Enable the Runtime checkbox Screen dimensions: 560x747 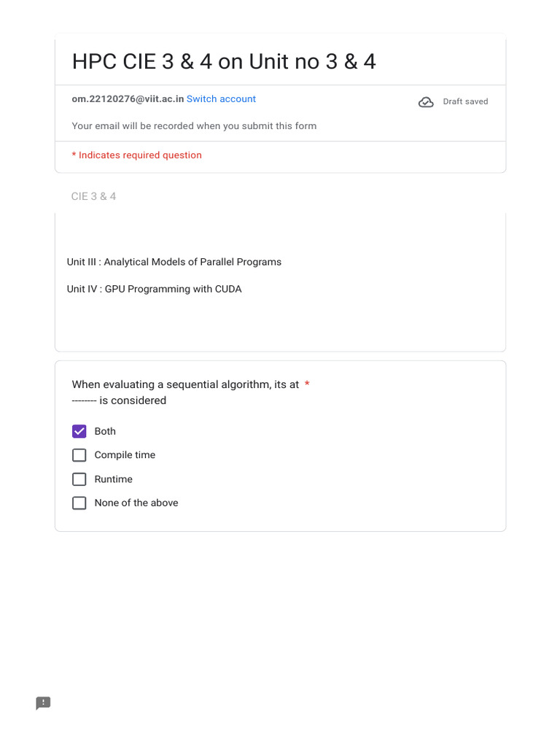[x=79, y=479]
